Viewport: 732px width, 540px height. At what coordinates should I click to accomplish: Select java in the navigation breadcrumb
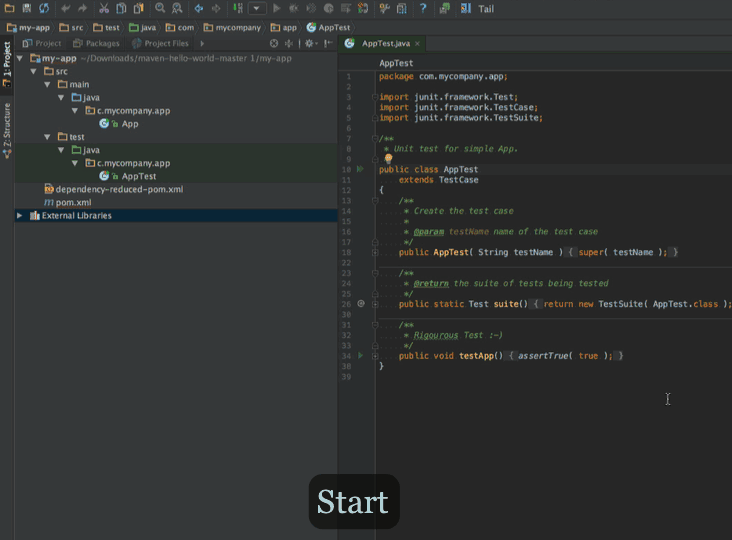tap(142, 28)
